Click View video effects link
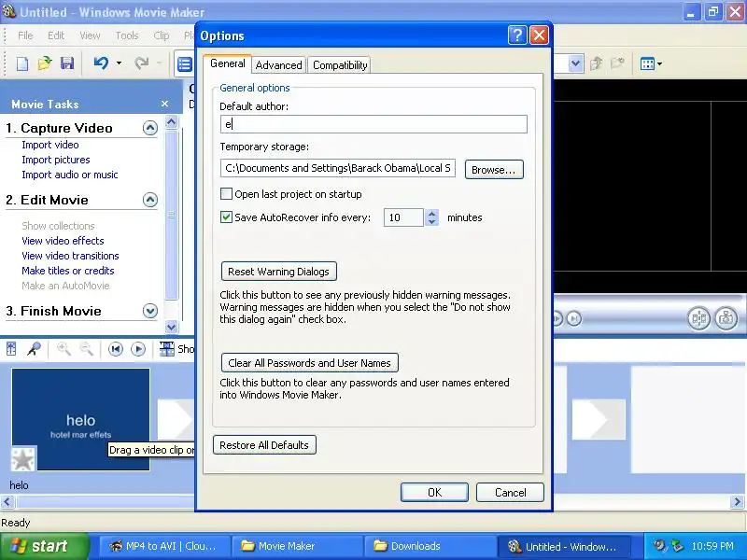The height and width of the screenshot is (560, 747). tap(63, 241)
